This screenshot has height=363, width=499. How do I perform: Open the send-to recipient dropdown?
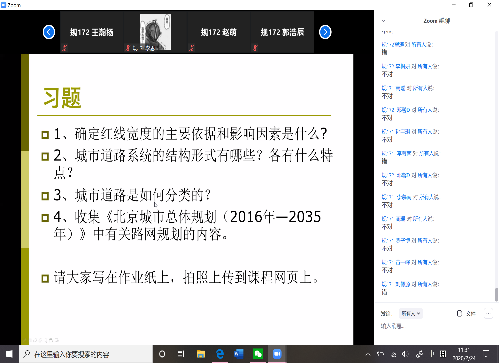(x=411, y=313)
